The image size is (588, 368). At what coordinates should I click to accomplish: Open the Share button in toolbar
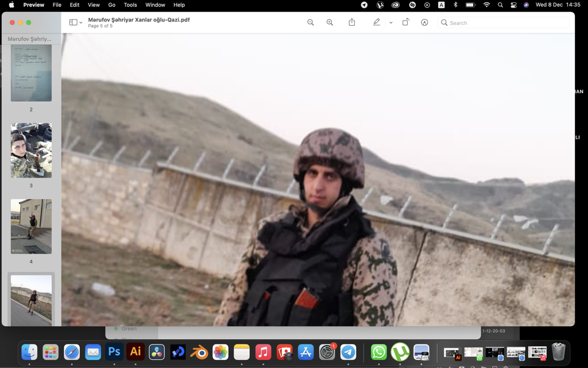pyautogui.click(x=352, y=22)
